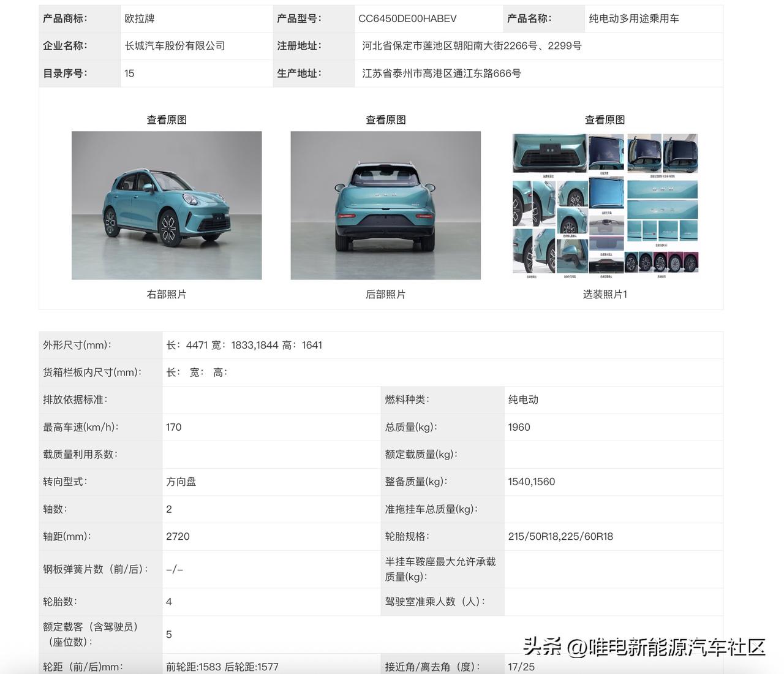This screenshot has width=784, height=674.
Task: Select the approach/departure angle value 17/25
Action: [521, 667]
